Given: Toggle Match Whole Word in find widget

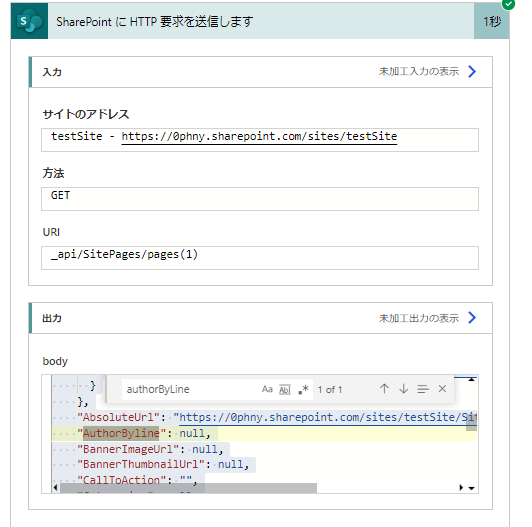Looking at the screenshot, I should pyautogui.click(x=285, y=389).
